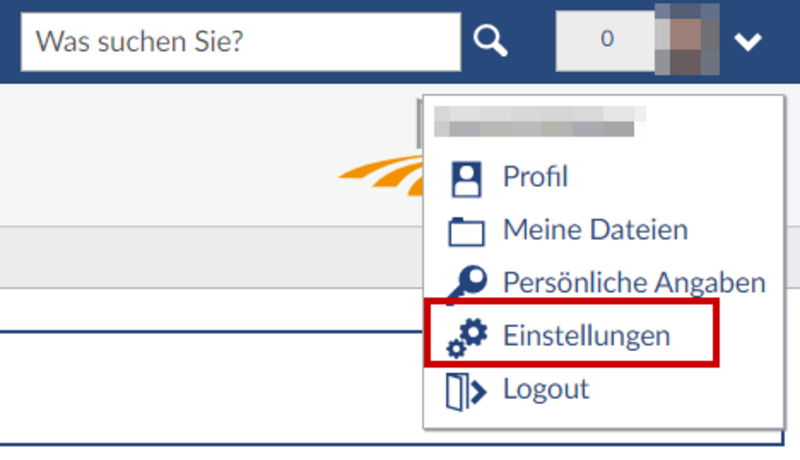
Task: Collapse the user menu via chevron arrow
Action: (747, 41)
